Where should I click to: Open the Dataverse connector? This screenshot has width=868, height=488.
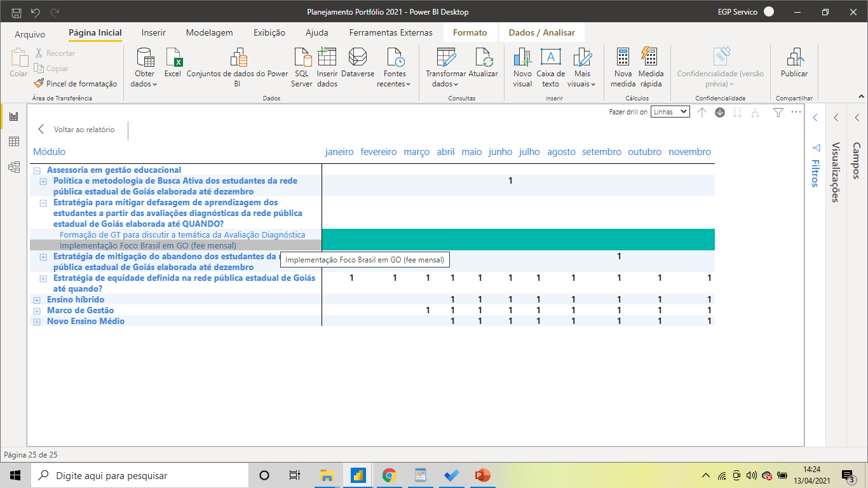pyautogui.click(x=358, y=63)
